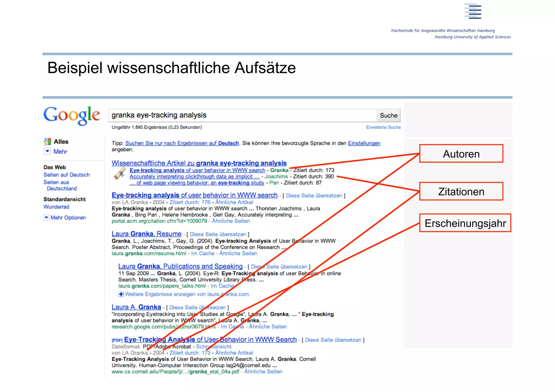Select Alles in sidebar
The height and width of the screenshot is (392, 555).
click(x=61, y=141)
